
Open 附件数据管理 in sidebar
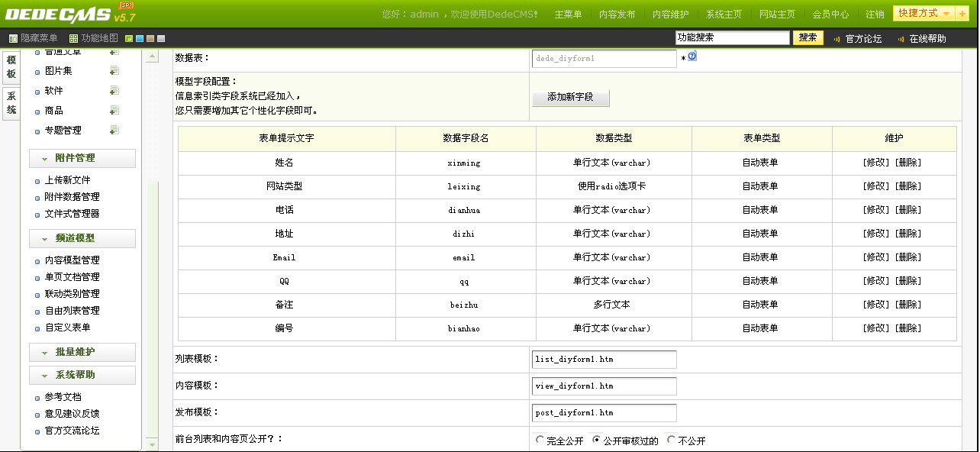coord(73,197)
